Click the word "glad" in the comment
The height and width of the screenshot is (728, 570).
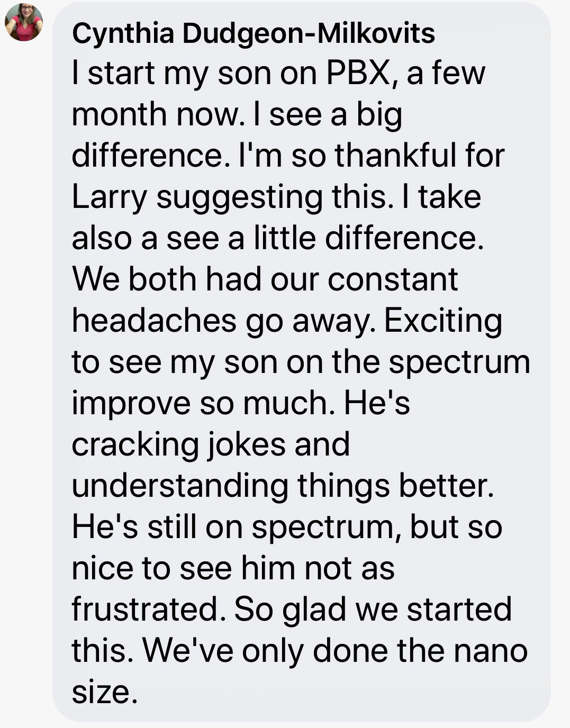314,609
